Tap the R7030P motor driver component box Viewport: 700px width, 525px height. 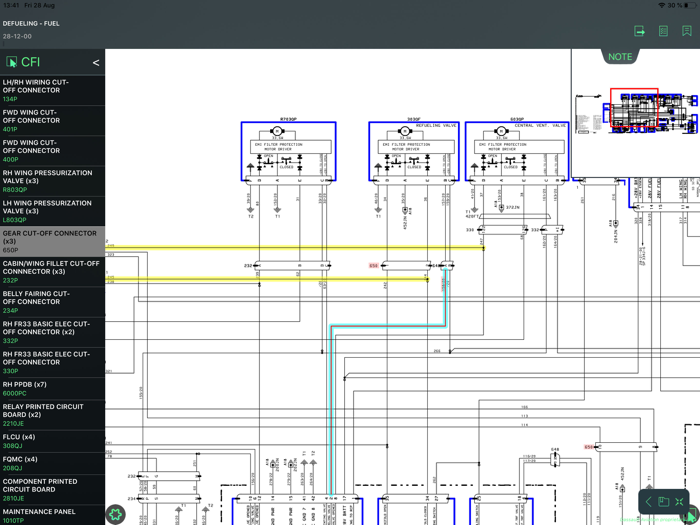click(x=288, y=151)
